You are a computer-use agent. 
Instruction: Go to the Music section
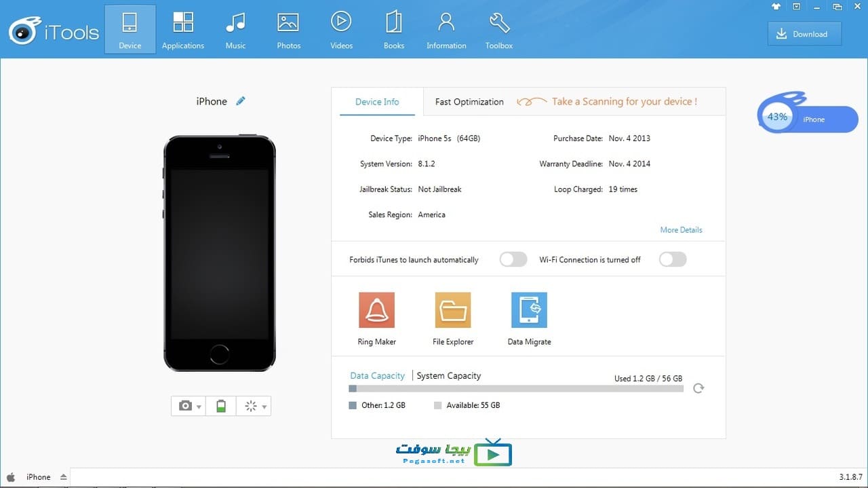click(x=235, y=30)
